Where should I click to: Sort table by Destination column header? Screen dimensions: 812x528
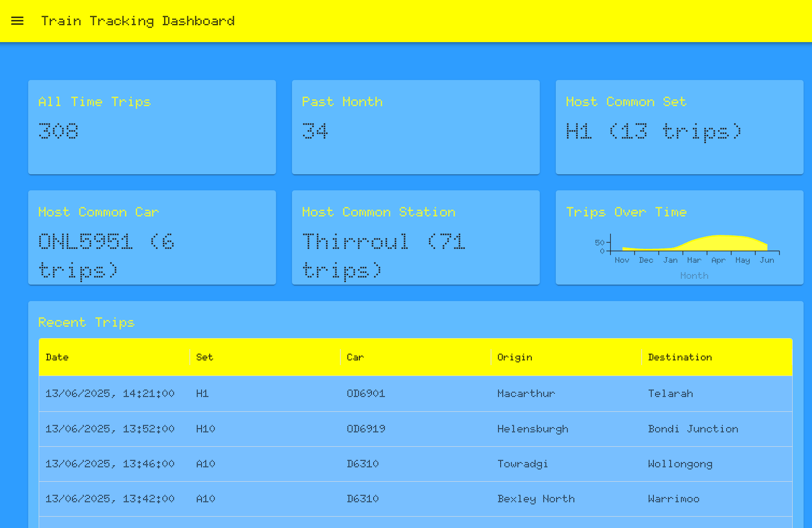(680, 357)
